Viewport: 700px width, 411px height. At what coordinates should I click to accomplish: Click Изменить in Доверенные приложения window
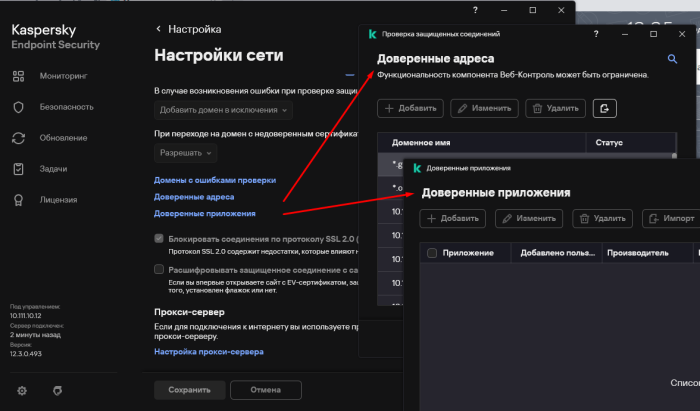point(529,219)
